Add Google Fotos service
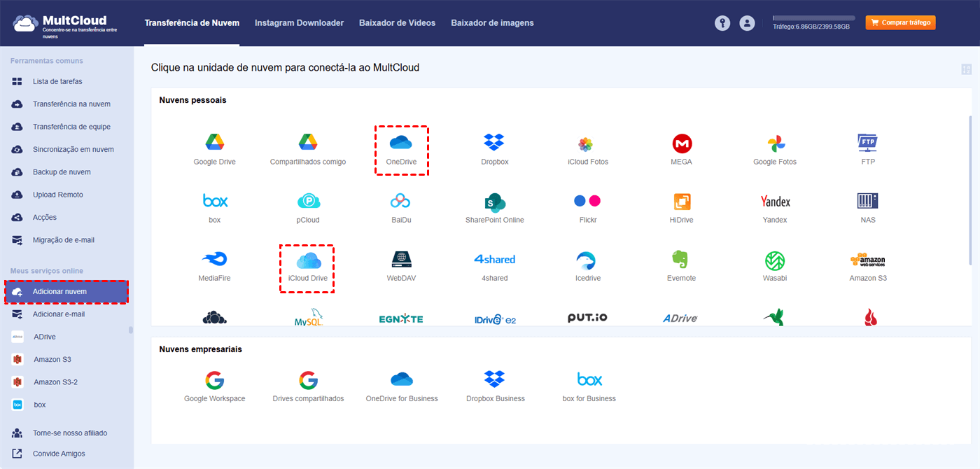The width and height of the screenshot is (980, 469). point(775,149)
